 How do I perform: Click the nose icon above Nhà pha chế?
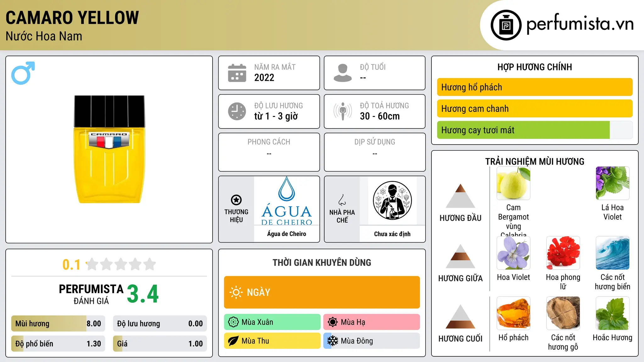coord(342,200)
